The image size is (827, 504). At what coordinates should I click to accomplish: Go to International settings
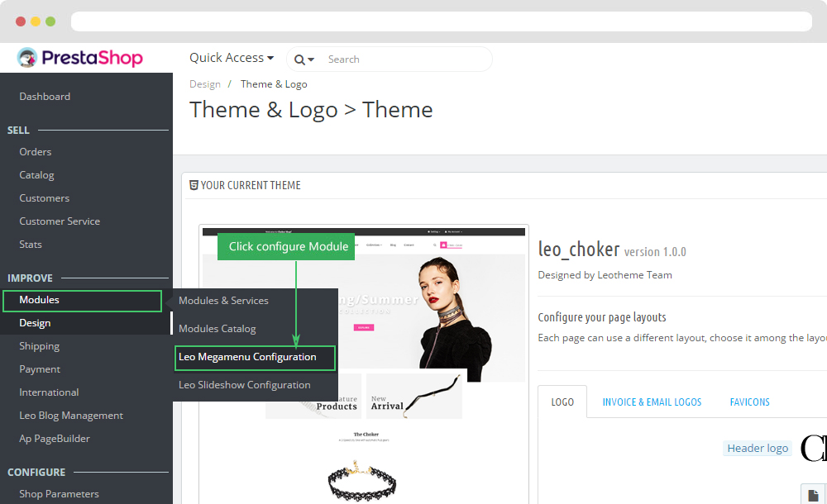pos(49,392)
